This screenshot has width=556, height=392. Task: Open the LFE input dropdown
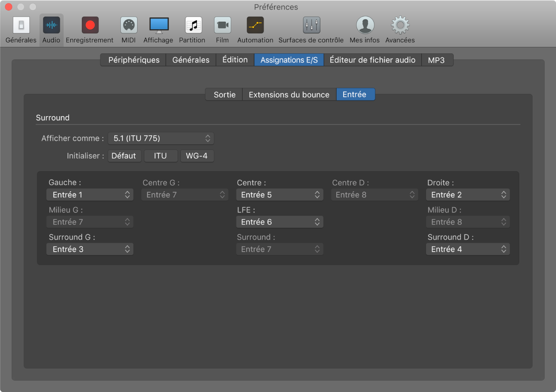(x=280, y=222)
